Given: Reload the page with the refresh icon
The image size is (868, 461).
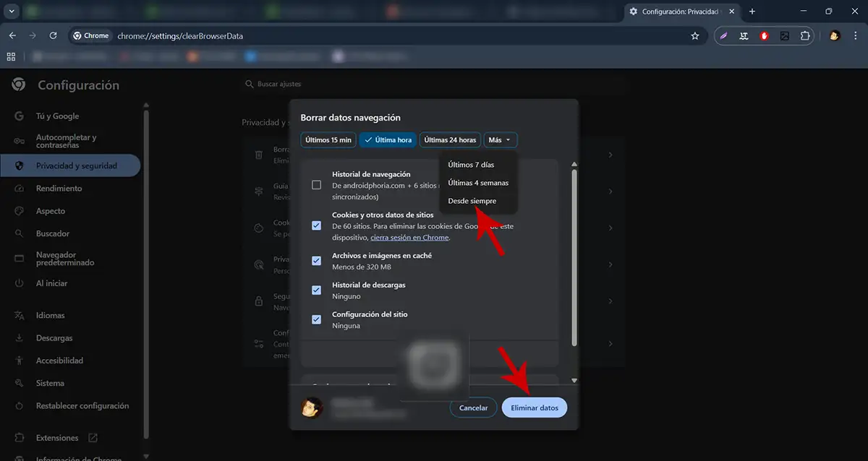Looking at the screenshot, I should click(53, 35).
